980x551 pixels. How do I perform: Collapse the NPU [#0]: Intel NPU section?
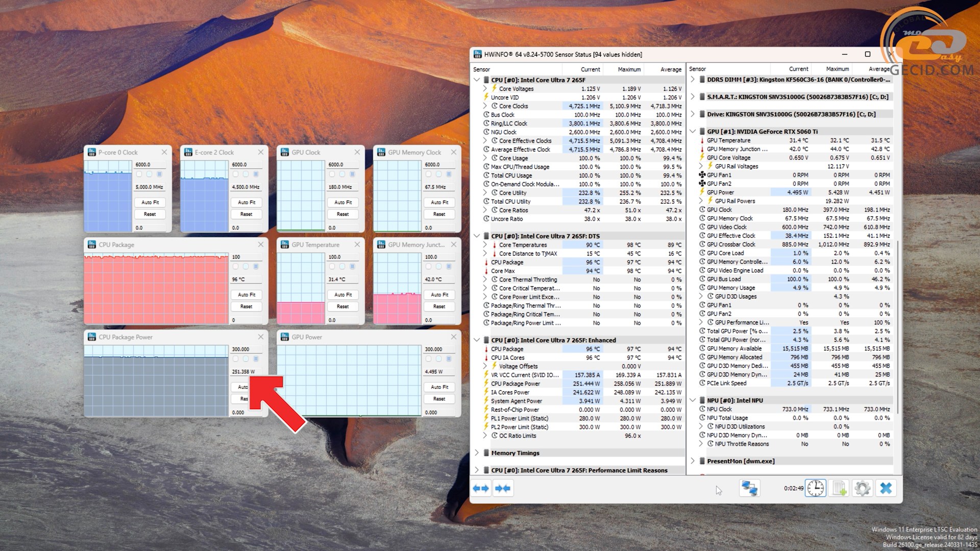(693, 400)
